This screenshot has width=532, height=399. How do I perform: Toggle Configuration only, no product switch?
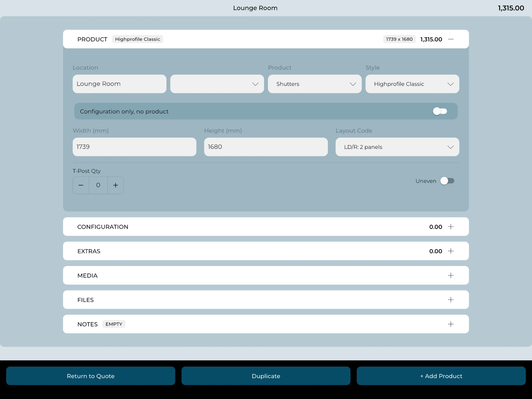pos(440,111)
